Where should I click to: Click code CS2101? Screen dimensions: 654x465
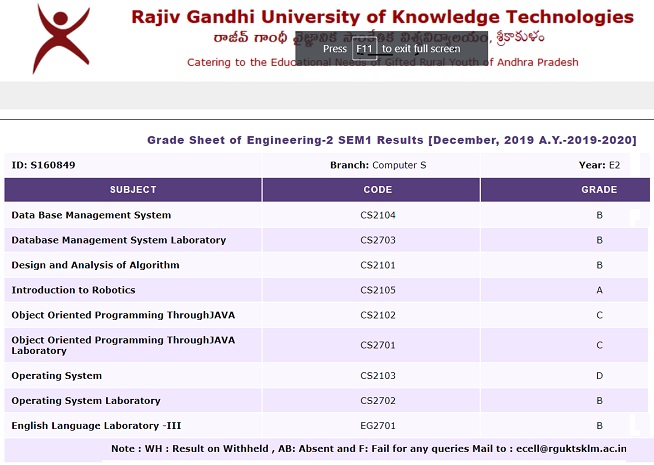tap(378, 265)
